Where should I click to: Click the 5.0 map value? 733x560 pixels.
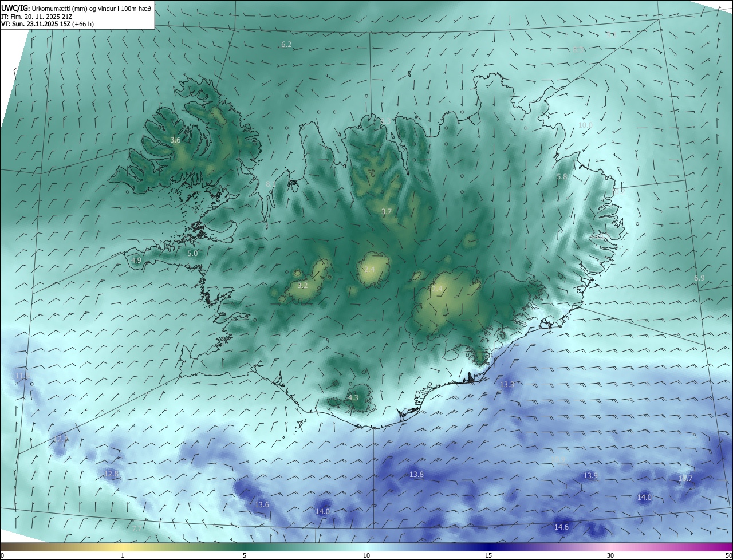coord(192,253)
